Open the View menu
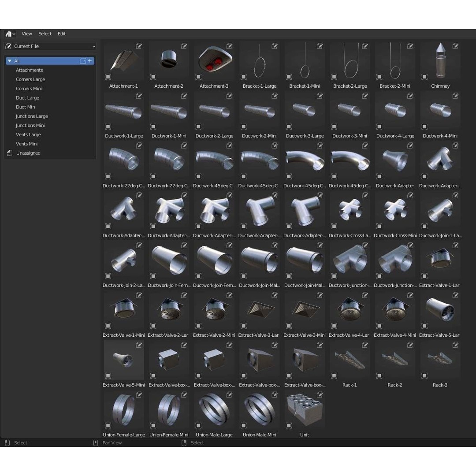Screen dimensions: 476x476 coord(27,34)
